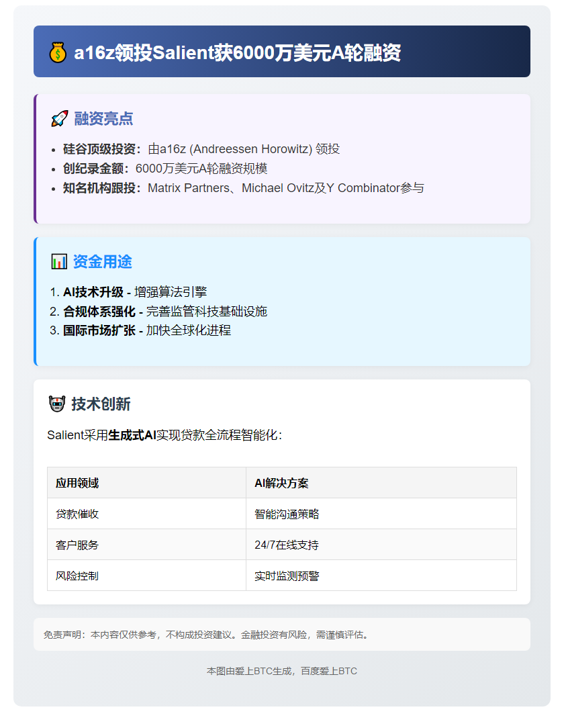Viewport: 564px width, 728px height.
Task: Click the 免责声明 disclaimer text
Action: coord(207,635)
